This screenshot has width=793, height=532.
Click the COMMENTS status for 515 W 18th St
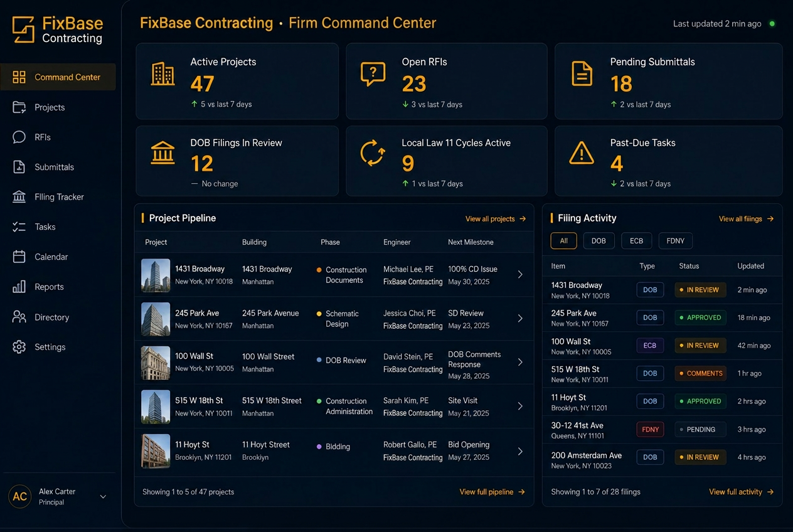700,373
